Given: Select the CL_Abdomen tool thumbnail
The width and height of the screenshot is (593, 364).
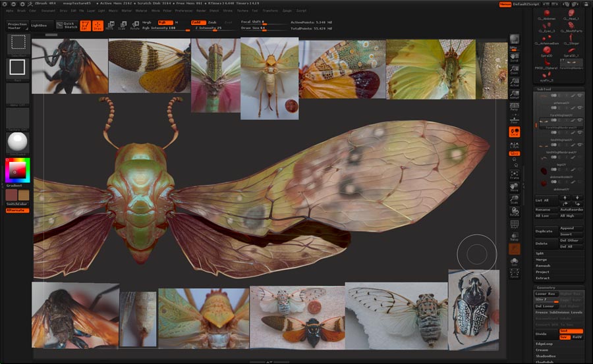Looking at the screenshot, I should coord(546,14).
